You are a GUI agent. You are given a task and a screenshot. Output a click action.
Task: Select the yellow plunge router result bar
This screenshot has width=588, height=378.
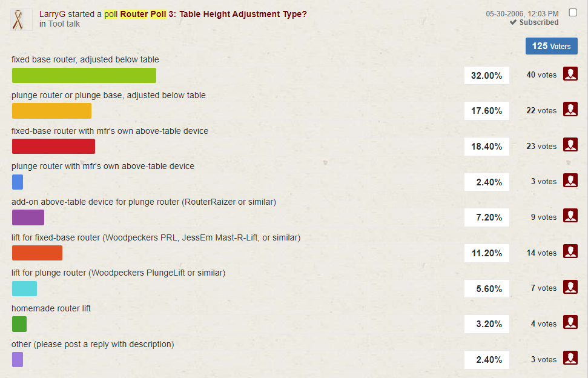click(x=51, y=111)
